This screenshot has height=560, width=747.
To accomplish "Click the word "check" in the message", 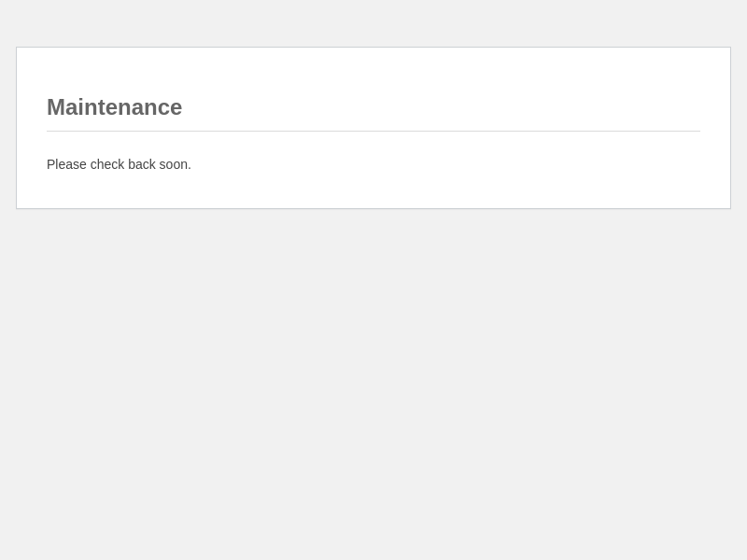I will 107,164.
